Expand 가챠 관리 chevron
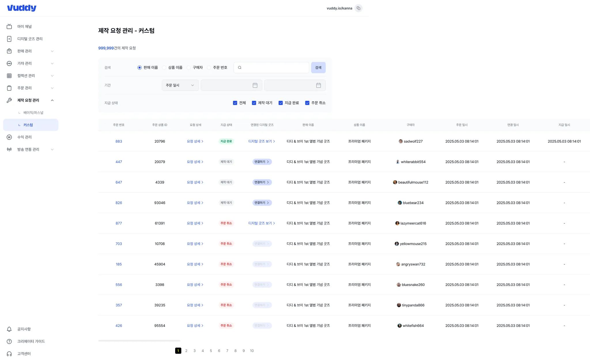The width and height of the screenshot is (590, 364). tap(52, 63)
